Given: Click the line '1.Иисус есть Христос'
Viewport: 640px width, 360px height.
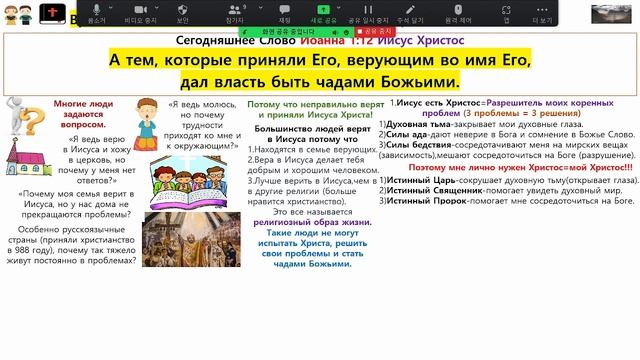Looking at the screenshot, I should tap(435, 103).
